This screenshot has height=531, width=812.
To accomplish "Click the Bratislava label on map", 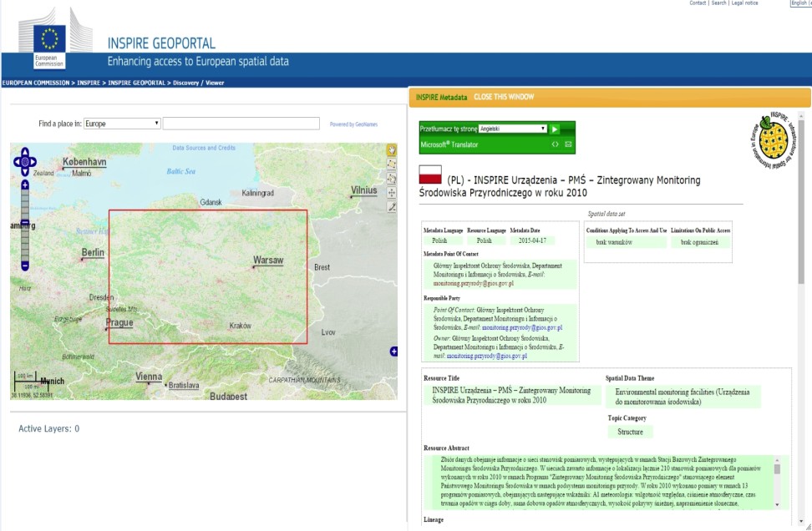I will tap(183, 385).
